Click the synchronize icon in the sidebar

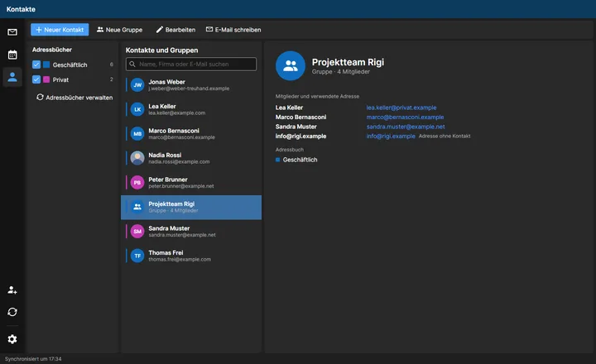coord(12,312)
